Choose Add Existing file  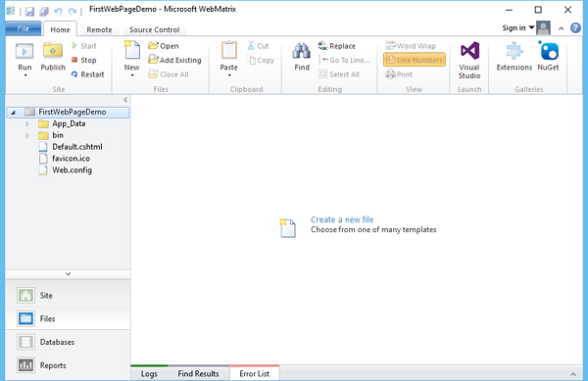tap(174, 60)
